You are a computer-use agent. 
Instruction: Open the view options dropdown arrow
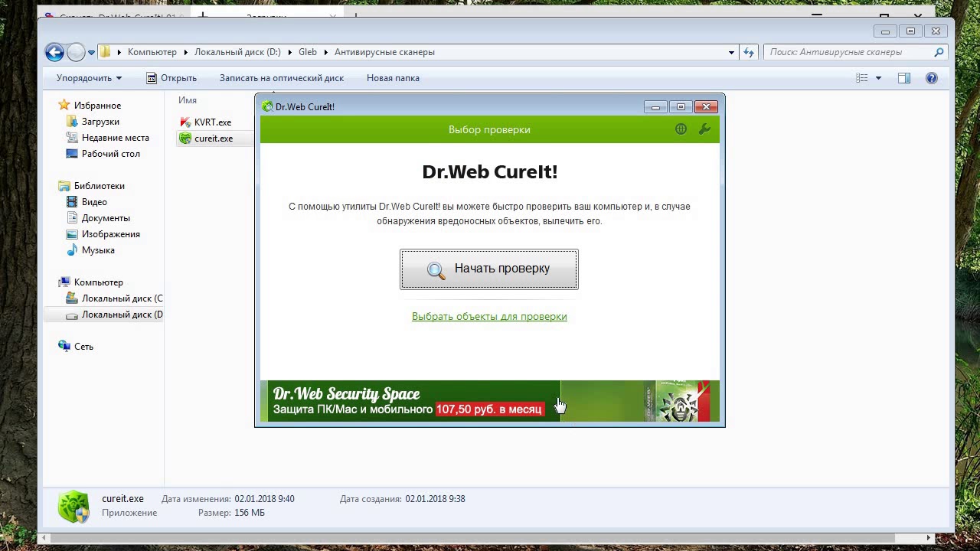(x=878, y=78)
